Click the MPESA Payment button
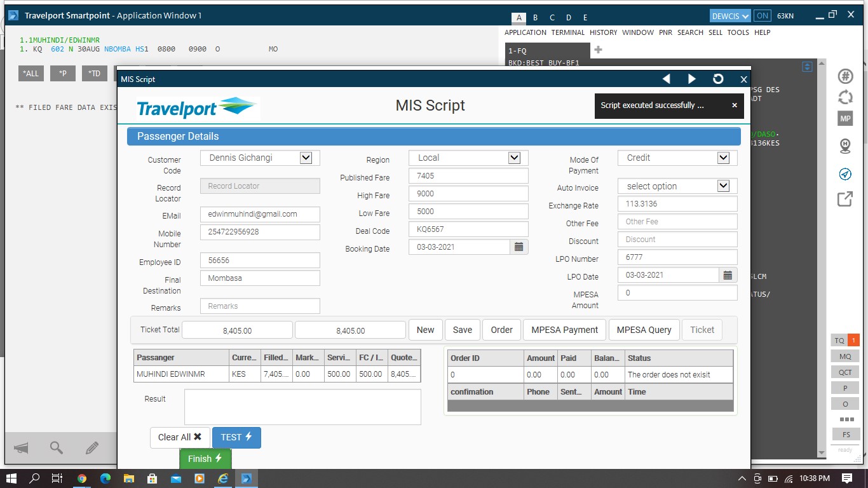Viewport: 868px width, 488px height. pos(565,330)
